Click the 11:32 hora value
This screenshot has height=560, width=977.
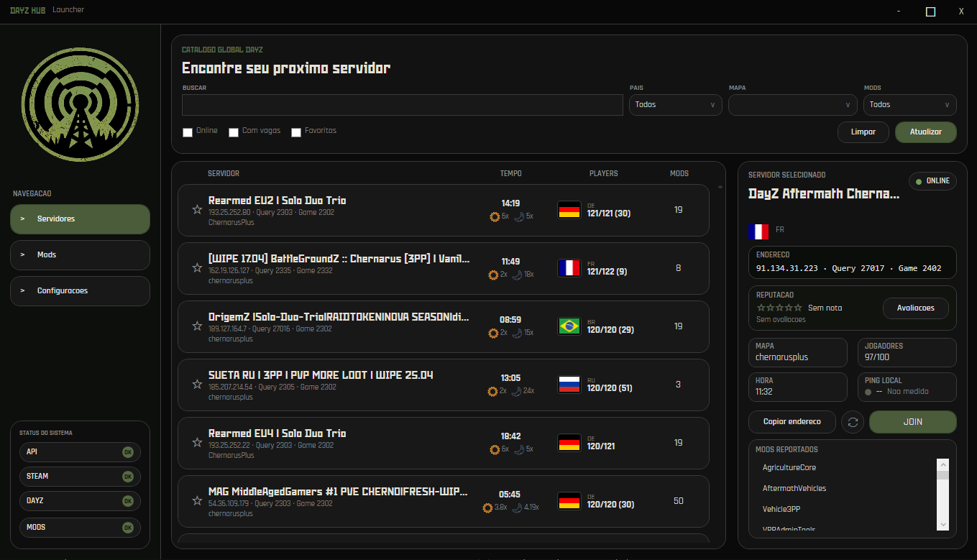pyautogui.click(x=764, y=392)
